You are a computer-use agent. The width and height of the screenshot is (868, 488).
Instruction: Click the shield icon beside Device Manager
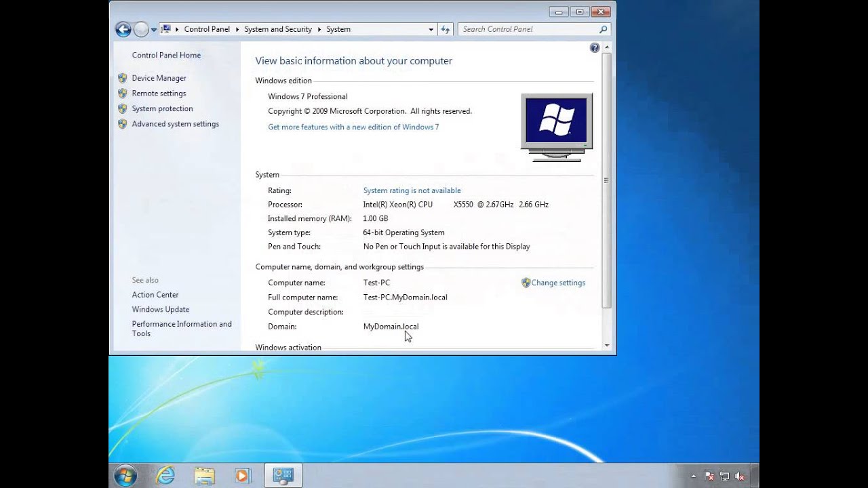point(122,78)
